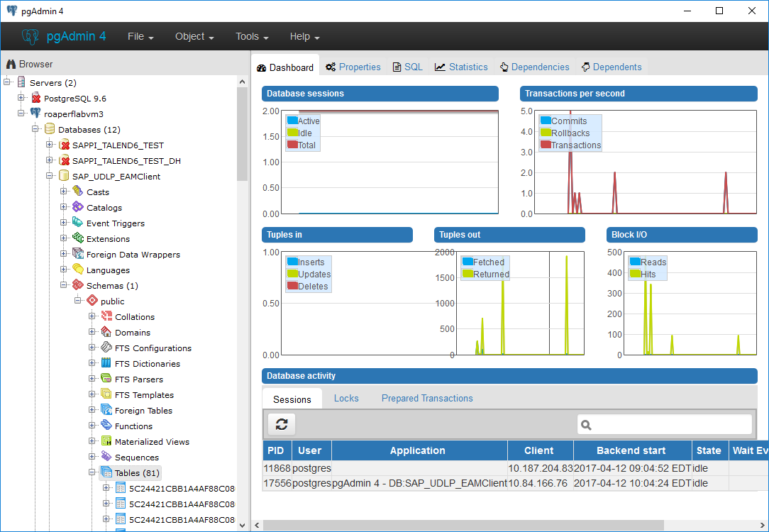769x532 pixels.
Task: Switch to the Statistics tab
Action: point(462,67)
